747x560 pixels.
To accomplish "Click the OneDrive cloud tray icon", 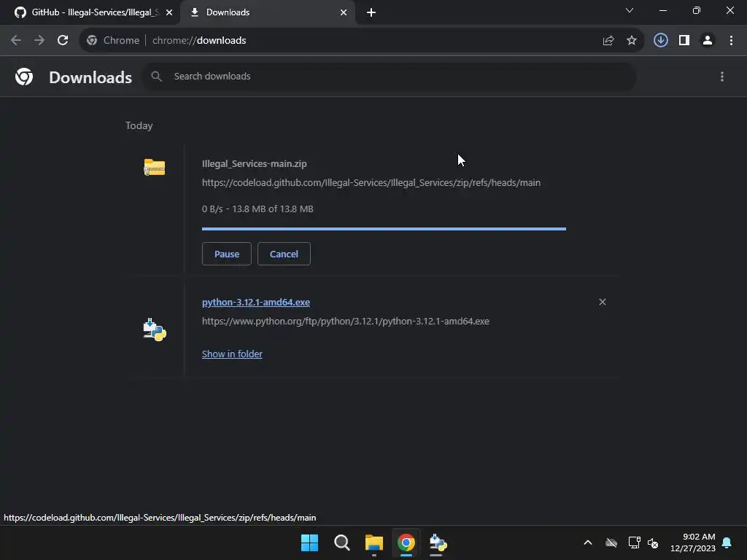I will pyautogui.click(x=611, y=542).
